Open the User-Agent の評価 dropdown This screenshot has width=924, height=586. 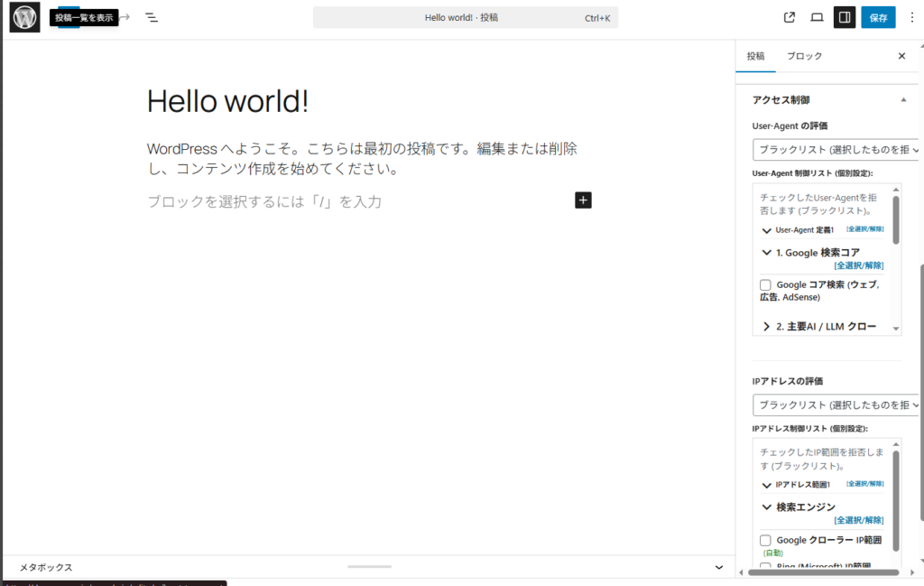tap(836, 150)
